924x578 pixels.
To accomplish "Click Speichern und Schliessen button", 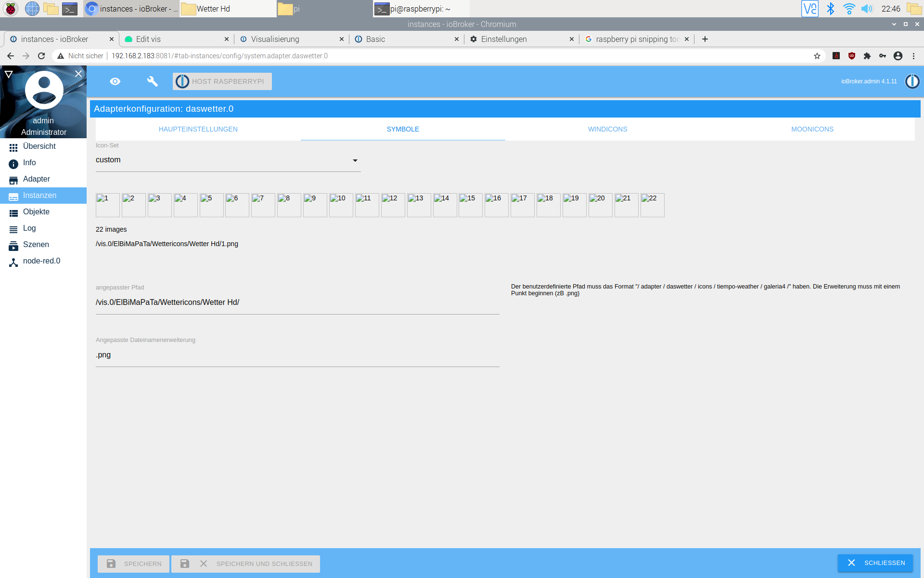I will (246, 564).
